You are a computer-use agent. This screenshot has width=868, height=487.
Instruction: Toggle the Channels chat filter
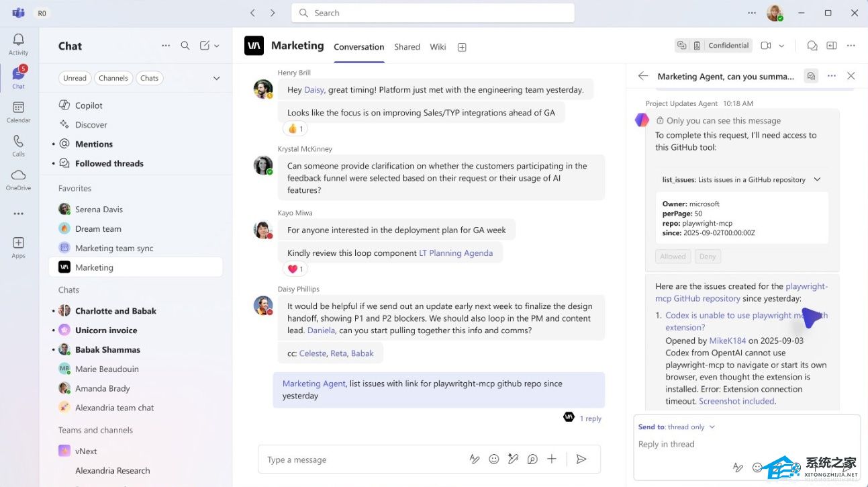coord(113,78)
